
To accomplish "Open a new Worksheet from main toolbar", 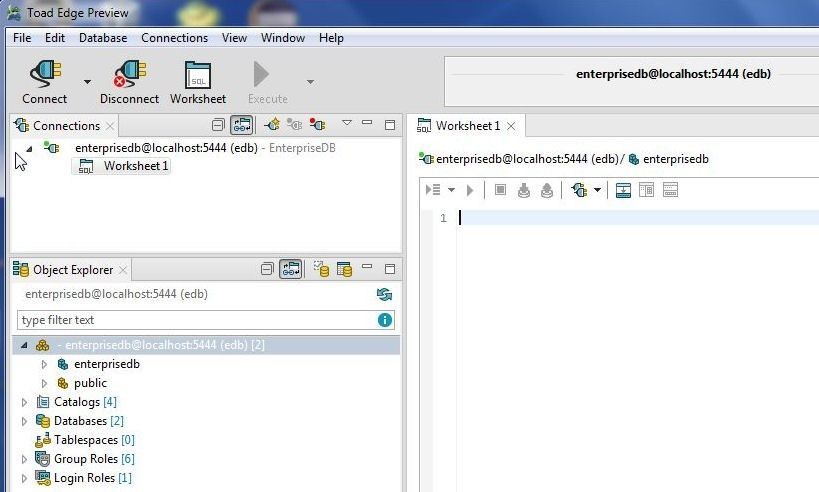I will [198, 83].
